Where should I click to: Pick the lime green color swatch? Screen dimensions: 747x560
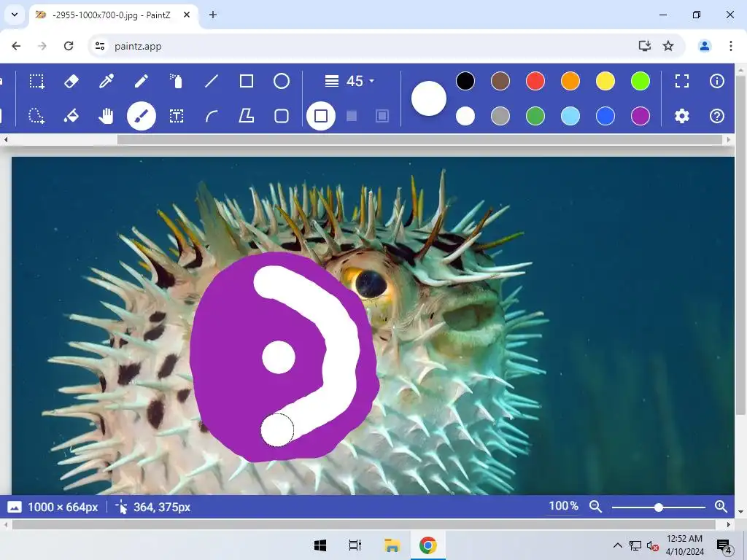point(640,82)
